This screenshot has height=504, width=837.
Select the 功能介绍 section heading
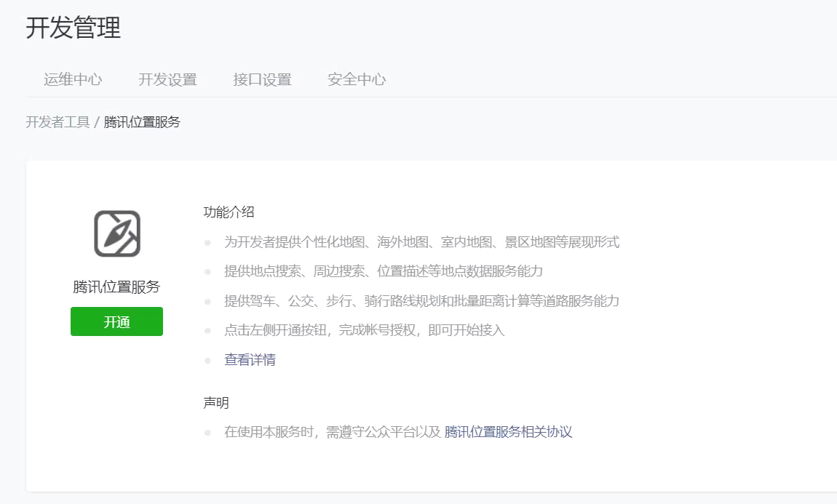(x=229, y=212)
